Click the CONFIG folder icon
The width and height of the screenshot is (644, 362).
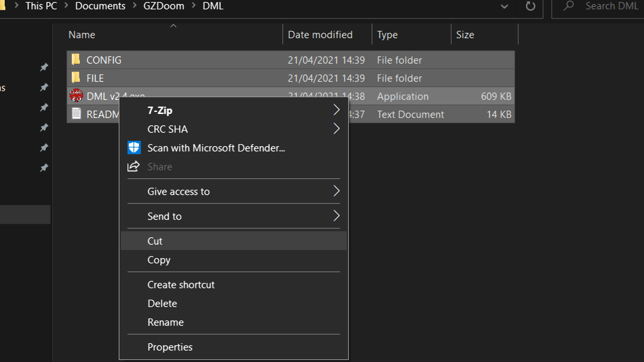point(76,60)
